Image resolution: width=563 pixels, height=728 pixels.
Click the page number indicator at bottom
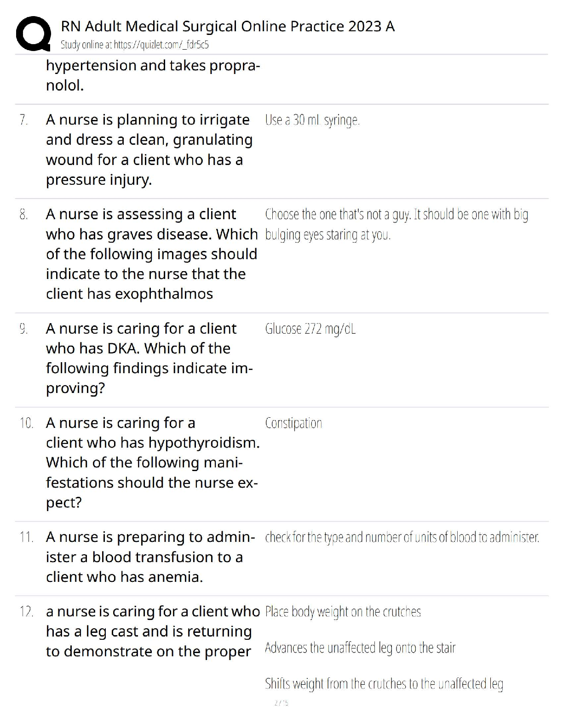pos(281,703)
